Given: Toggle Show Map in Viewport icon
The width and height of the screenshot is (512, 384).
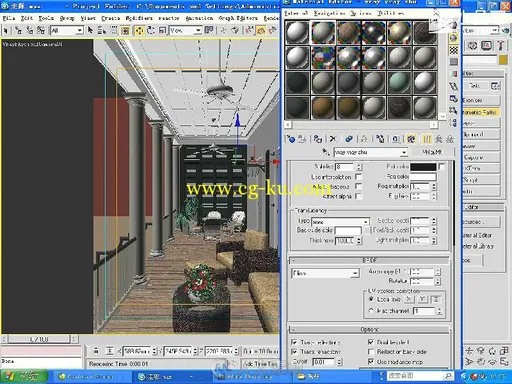Looking at the screenshot, I should 411,139.
